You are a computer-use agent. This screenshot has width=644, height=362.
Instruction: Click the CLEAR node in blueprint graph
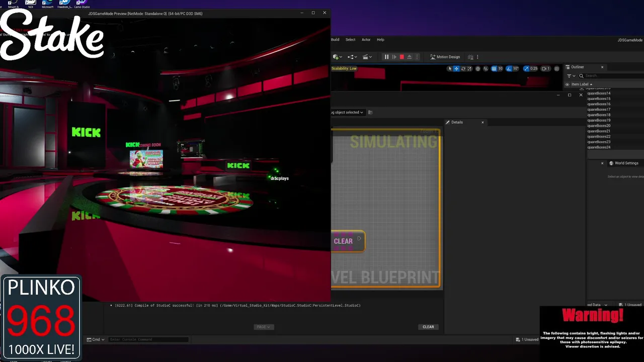click(348, 241)
